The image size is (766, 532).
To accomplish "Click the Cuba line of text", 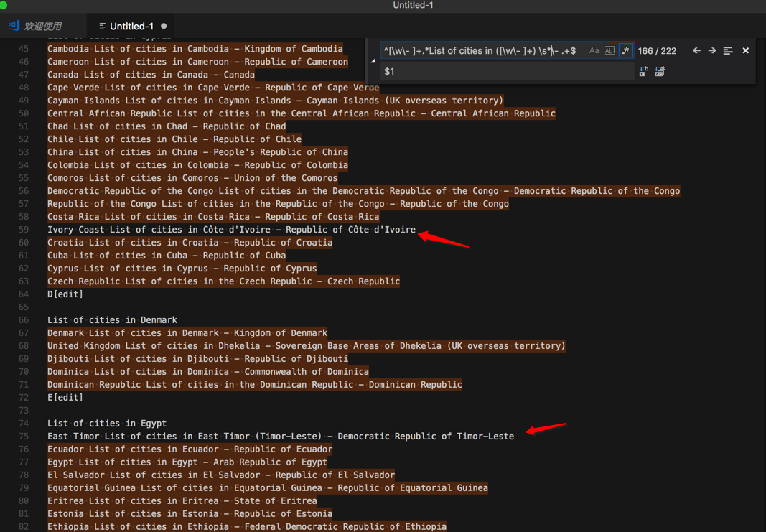I will coord(167,256).
